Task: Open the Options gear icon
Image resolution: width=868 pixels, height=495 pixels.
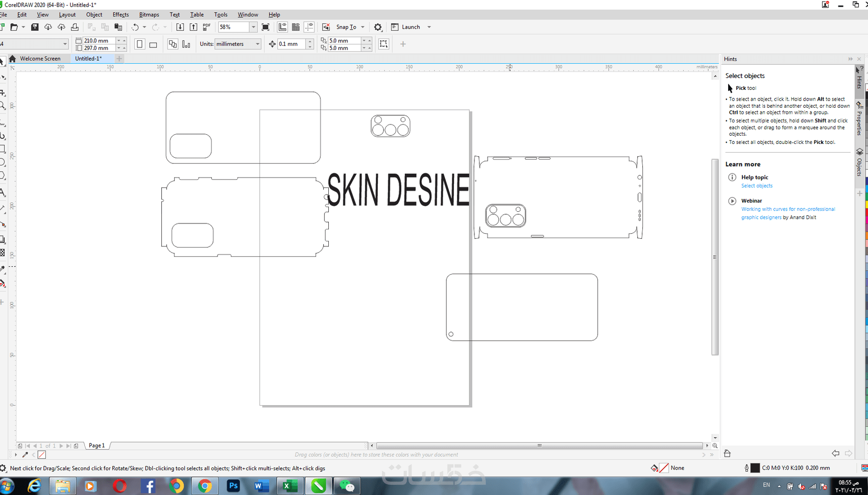Action: coord(378,27)
